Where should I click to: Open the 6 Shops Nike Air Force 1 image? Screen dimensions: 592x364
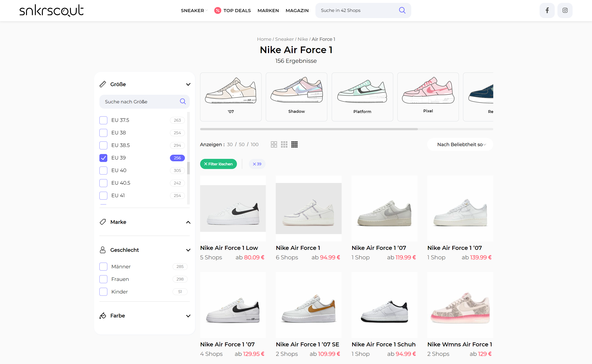point(308,208)
